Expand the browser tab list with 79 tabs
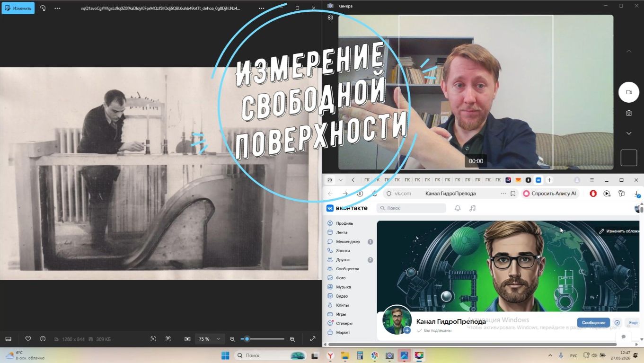 pyautogui.click(x=340, y=180)
